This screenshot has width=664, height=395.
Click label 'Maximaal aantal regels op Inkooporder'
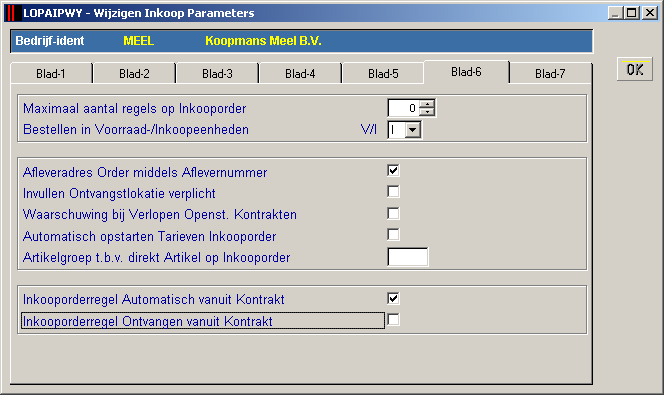click(135, 109)
